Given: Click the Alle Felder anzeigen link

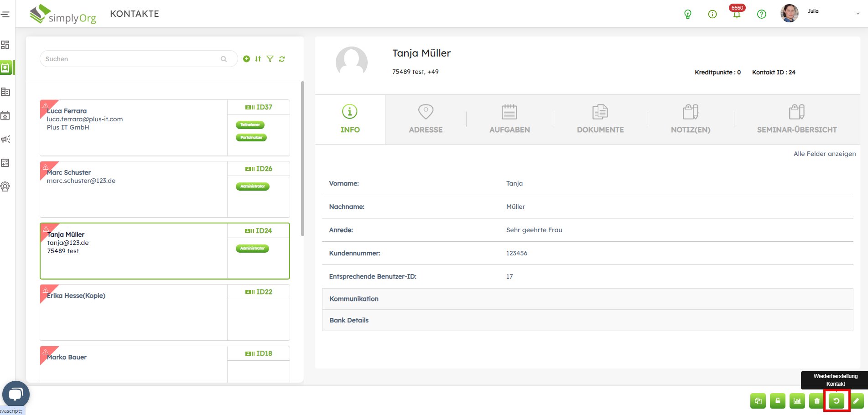Looking at the screenshot, I should [824, 154].
